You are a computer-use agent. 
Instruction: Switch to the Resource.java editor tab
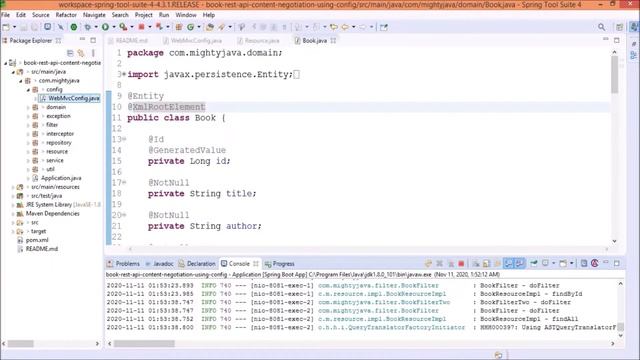click(258, 40)
